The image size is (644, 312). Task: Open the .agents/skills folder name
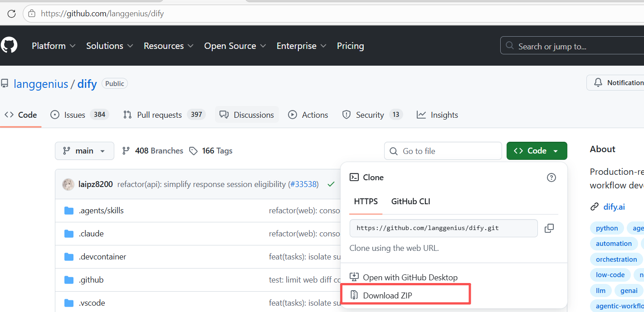101,211
